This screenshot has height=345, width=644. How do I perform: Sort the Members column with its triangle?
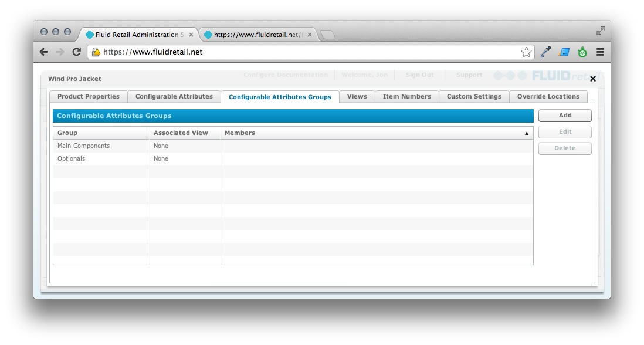pos(527,133)
